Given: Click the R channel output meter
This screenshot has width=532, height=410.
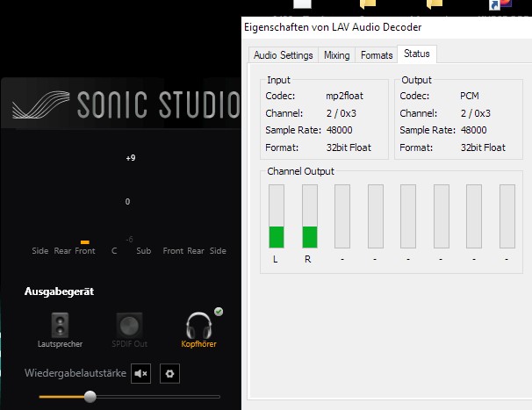Looking at the screenshot, I should coord(309,217).
